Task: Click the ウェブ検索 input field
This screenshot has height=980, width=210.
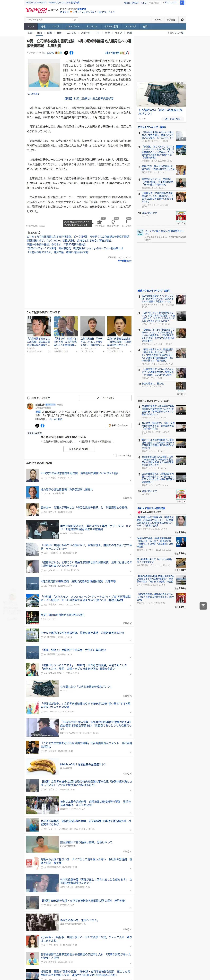Action: (x=155, y=3)
